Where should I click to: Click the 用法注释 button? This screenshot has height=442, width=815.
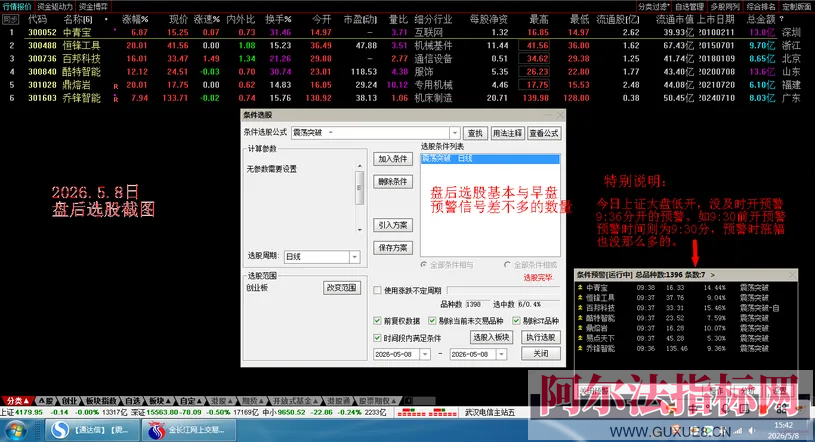(507, 133)
